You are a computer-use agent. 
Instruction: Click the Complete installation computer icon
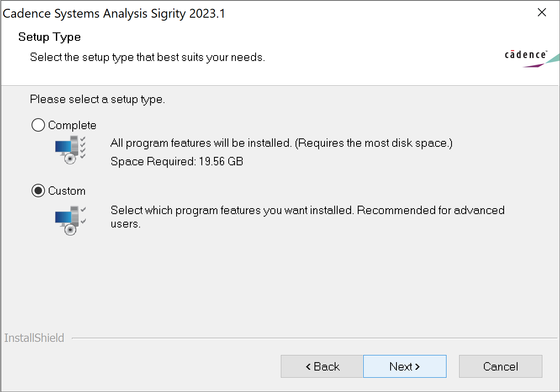67,151
